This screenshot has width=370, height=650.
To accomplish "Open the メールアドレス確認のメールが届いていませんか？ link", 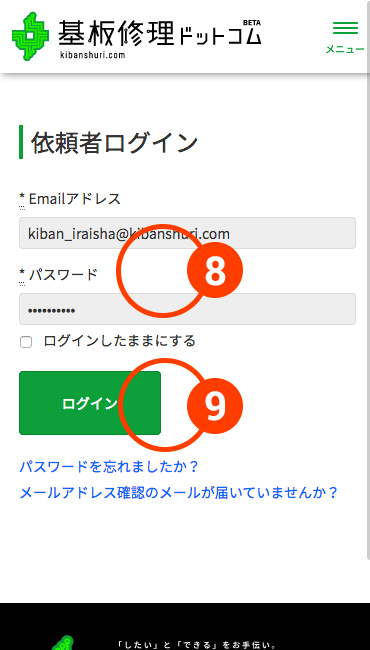I will (x=179, y=493).
